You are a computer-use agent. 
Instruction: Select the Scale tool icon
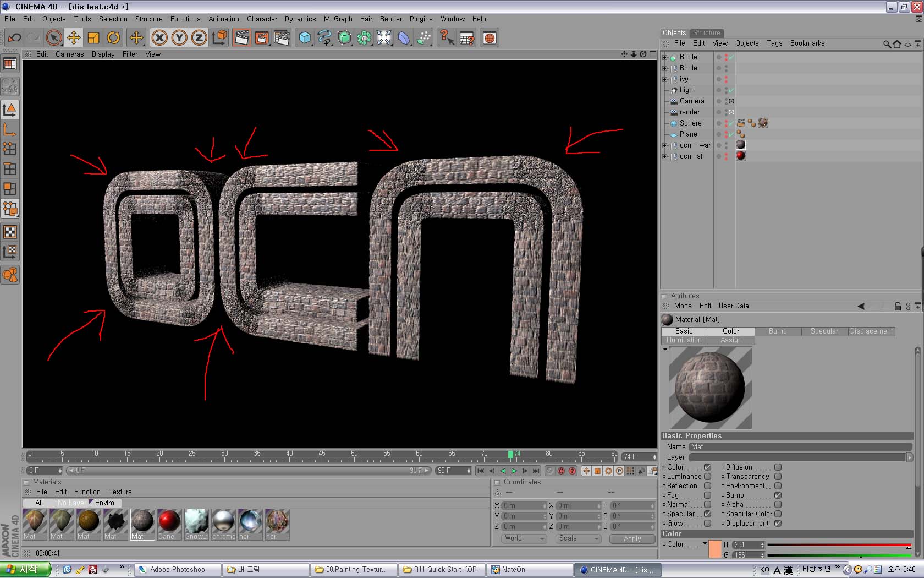(x=93, y=37)
